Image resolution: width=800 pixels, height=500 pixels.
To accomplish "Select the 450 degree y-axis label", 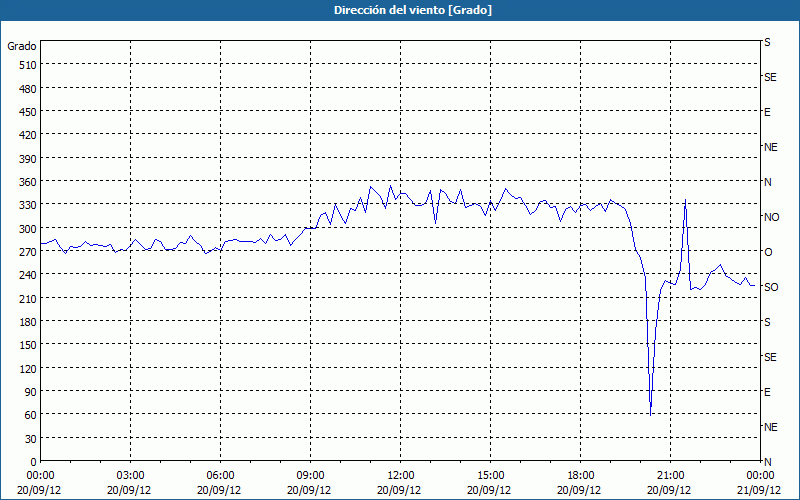I will [x=28, y=112].
